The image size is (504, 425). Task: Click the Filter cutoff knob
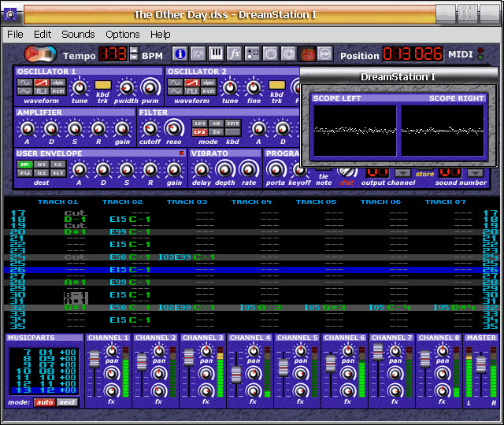click(150, 128)
